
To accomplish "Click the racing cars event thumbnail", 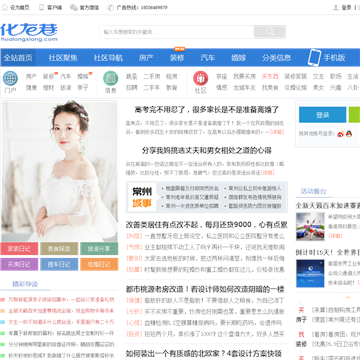I will [310, 226].
